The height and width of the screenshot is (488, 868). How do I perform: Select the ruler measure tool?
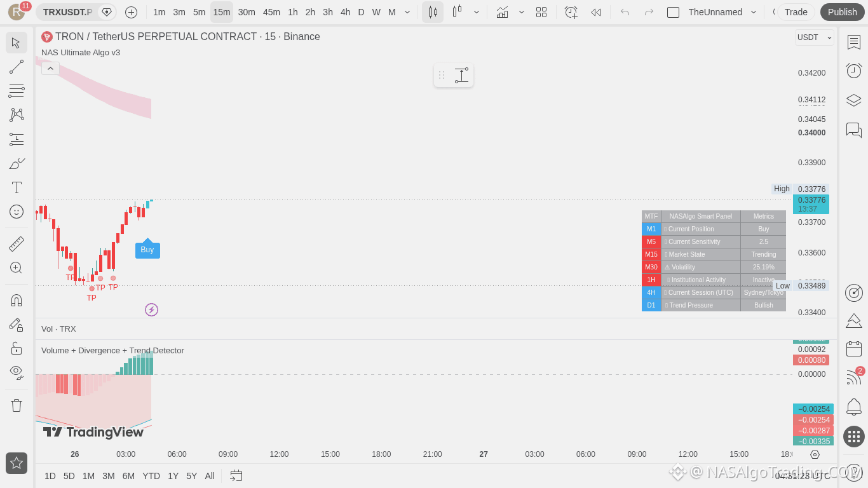(x=17, y=243)
